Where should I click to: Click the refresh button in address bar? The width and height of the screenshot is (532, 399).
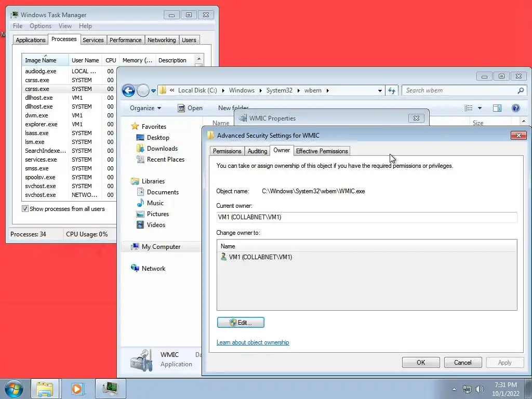[392, 90]
